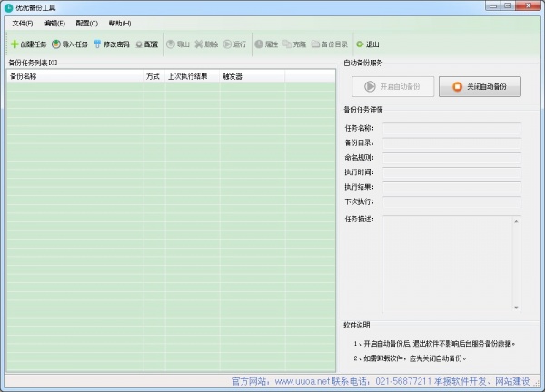Open the 帮助(H) menu
This screenshot has width=545, height=392.
(x=120, y=24)
